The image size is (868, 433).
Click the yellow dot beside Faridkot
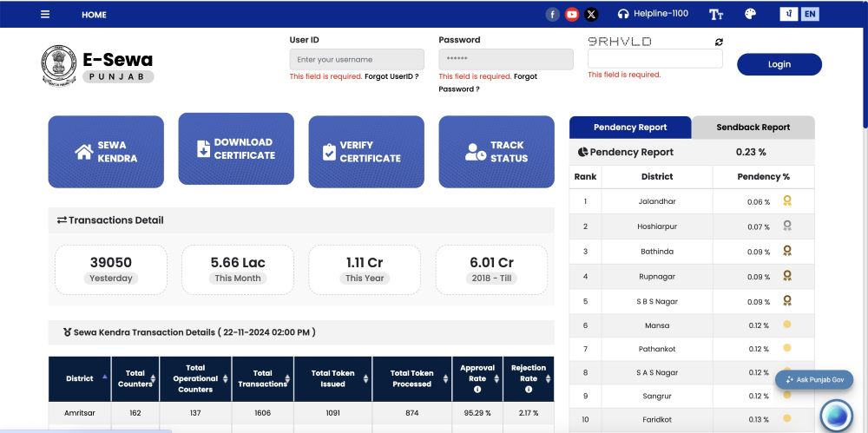point(787,418)
